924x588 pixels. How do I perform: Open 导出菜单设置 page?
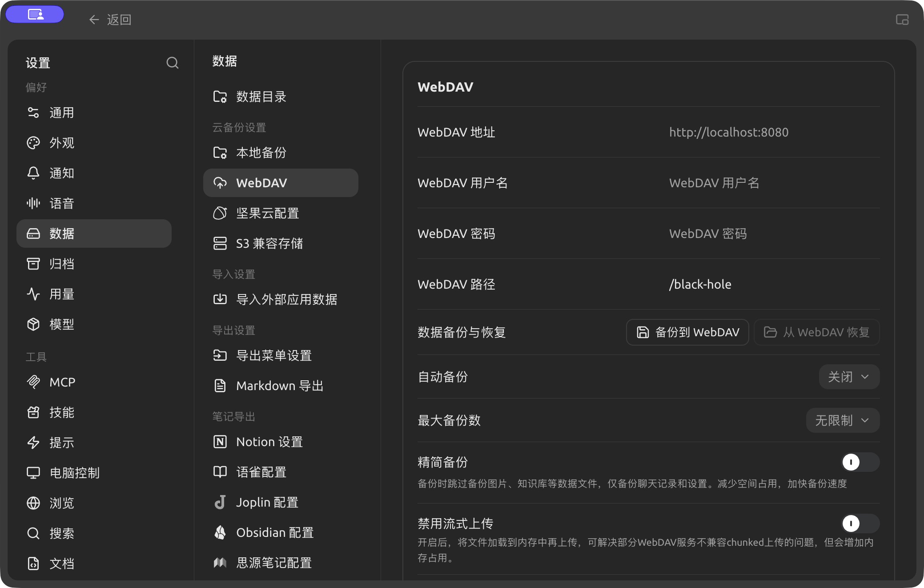281,355
